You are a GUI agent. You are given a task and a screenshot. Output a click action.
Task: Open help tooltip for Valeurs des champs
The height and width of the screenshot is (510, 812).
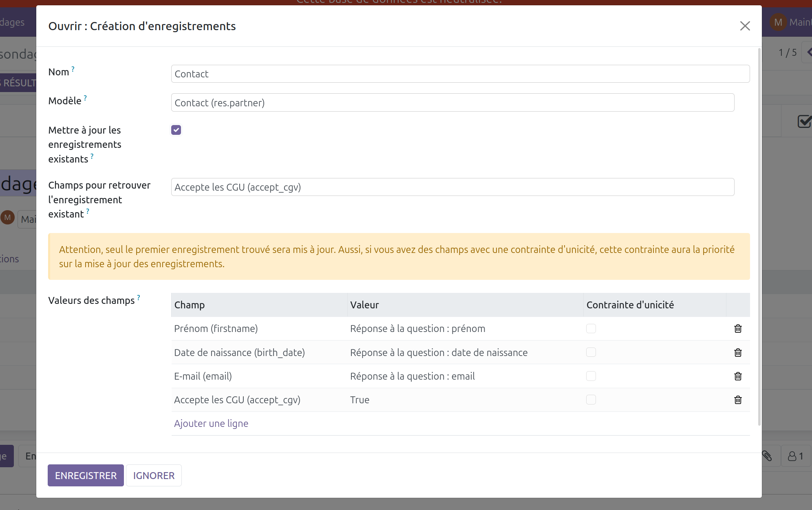tap(139, 297)
